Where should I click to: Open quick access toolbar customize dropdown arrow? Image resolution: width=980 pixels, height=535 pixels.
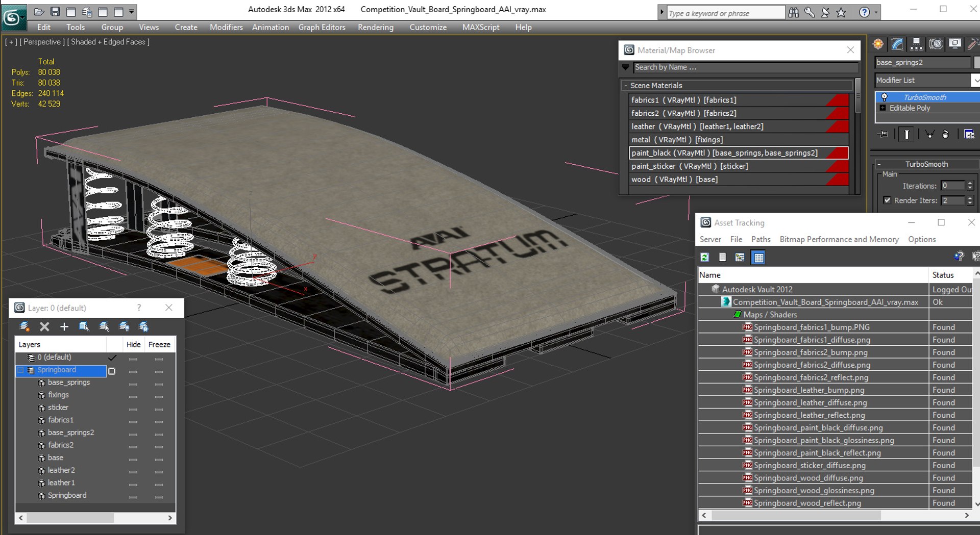[131, 11]
